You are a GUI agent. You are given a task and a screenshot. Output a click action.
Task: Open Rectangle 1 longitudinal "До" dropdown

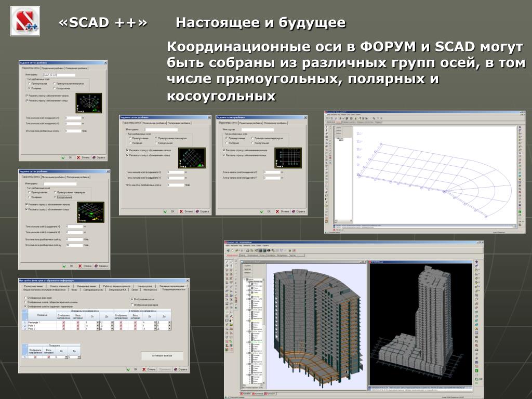pyautogui.click(x=112, y=322)
